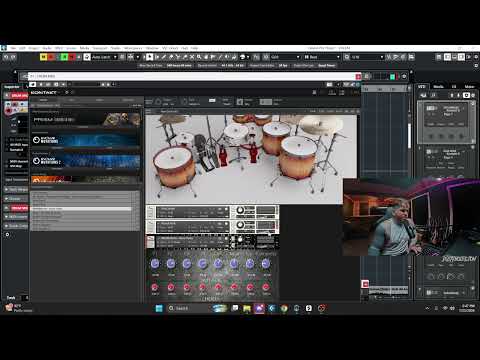Adjust the volume knob of second Kontakt rack instrument

click(x=240, y=225)
